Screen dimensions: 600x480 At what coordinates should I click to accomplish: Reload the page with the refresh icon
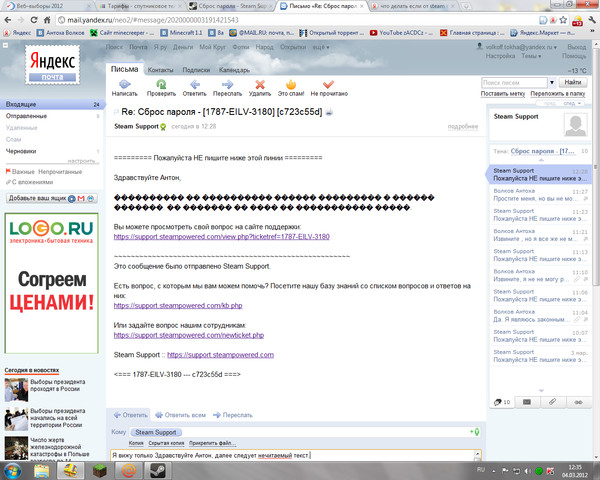(x=34, y=20)
